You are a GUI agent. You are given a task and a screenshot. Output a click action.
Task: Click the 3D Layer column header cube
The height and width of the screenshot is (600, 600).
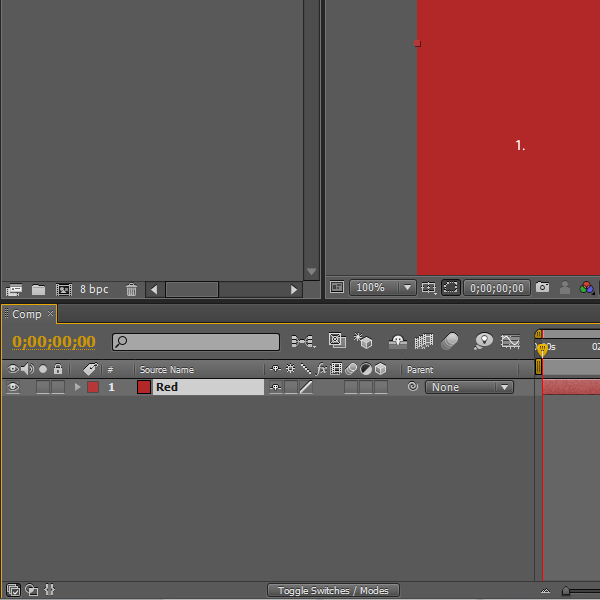380,369
